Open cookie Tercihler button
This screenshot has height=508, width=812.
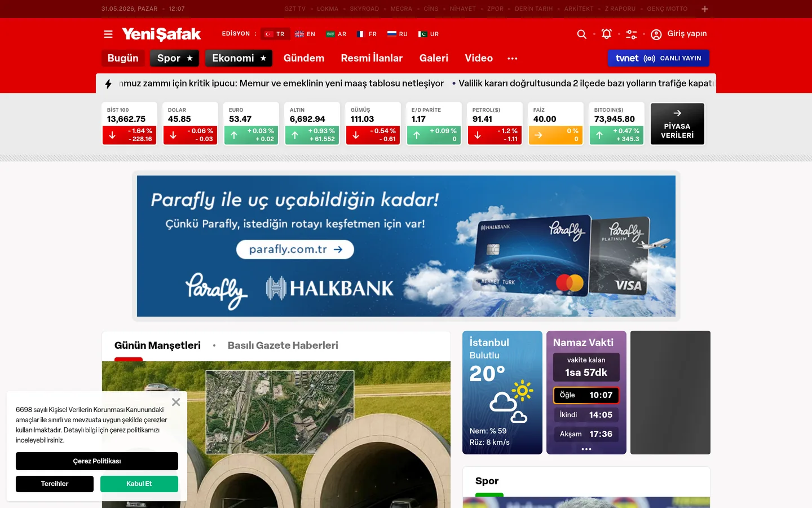coord(55,484)
